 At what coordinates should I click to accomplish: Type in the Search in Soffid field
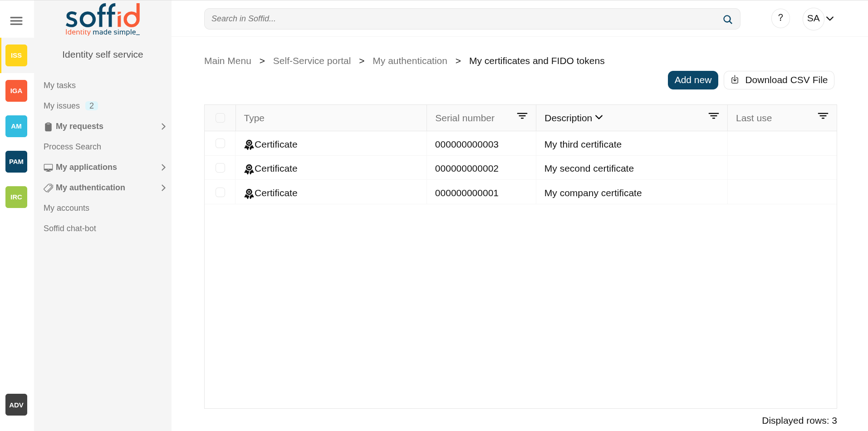pos(463,19)
